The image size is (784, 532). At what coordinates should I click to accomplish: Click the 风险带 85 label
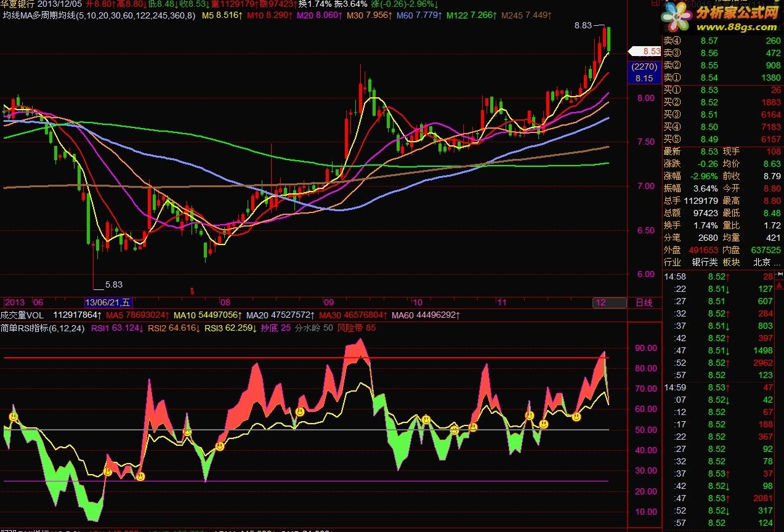[x=356, y=328]
